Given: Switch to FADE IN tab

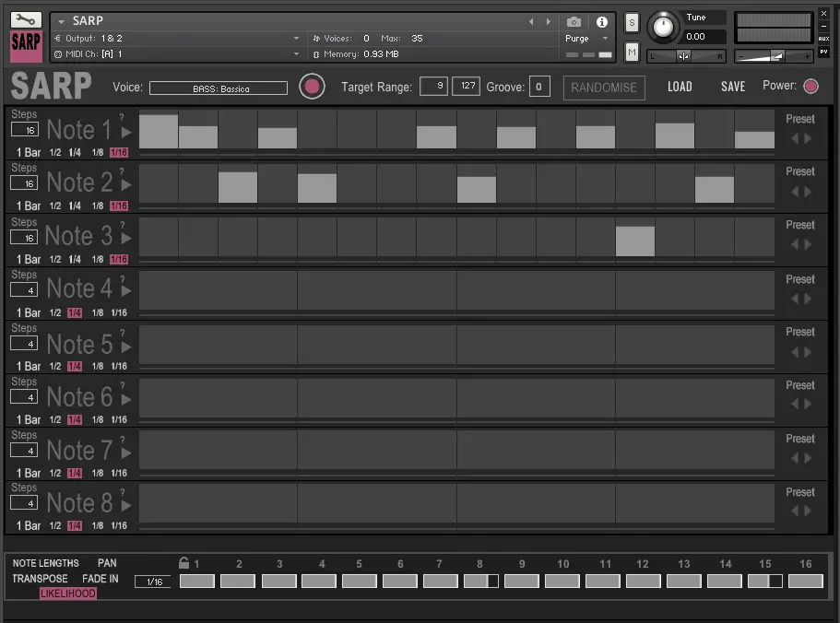Looking at the screenshot, I should click(101, 579).
